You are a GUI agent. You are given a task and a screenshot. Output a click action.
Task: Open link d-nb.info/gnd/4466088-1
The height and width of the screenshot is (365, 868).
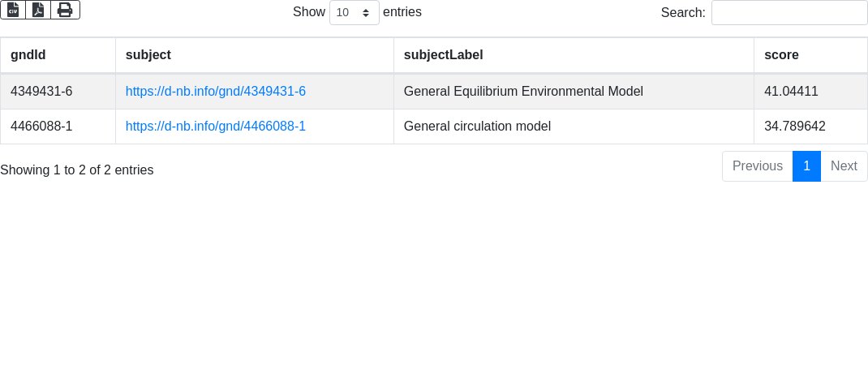(x=215, y=127)
